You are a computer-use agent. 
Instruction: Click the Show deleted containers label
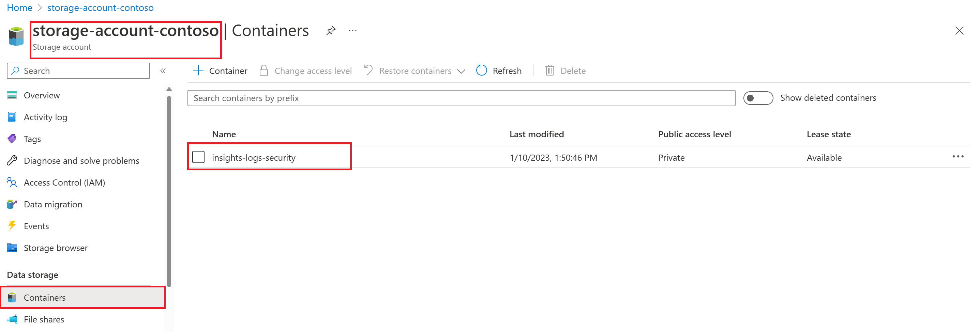(828, 98)
